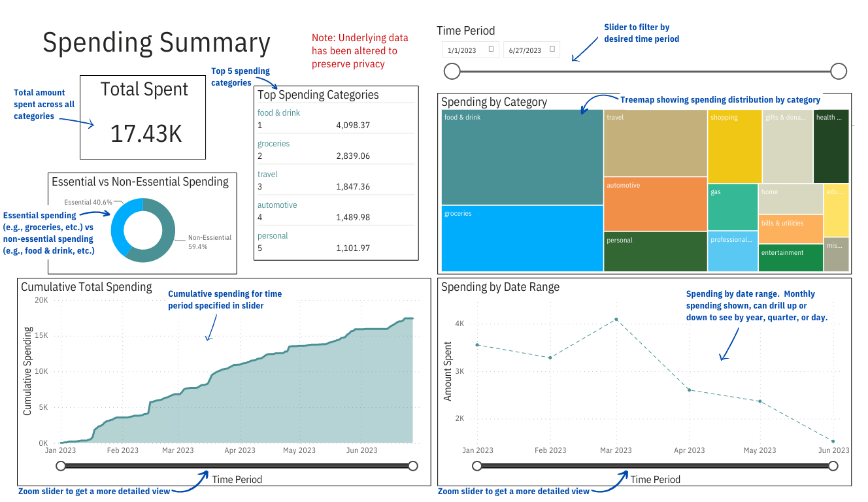Select the gifts & dona... treemap tile
868x502 pixels.
point(788,146)
